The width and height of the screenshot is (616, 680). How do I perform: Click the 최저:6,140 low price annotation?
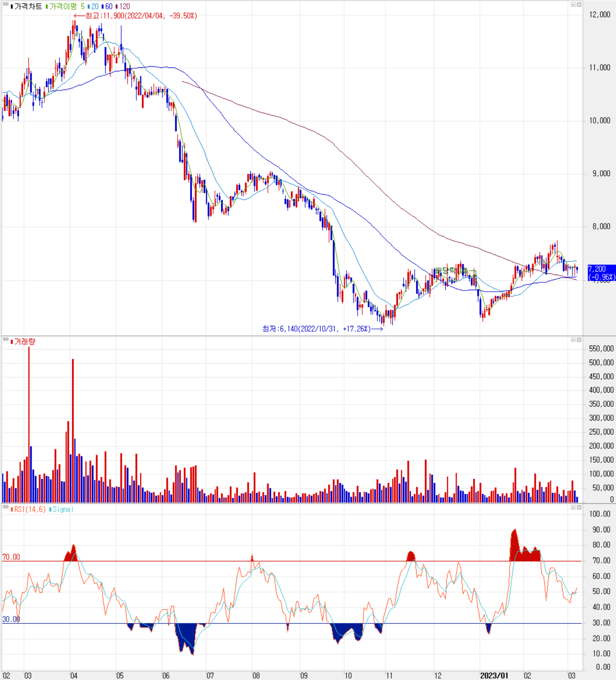(x=323, y=329)
